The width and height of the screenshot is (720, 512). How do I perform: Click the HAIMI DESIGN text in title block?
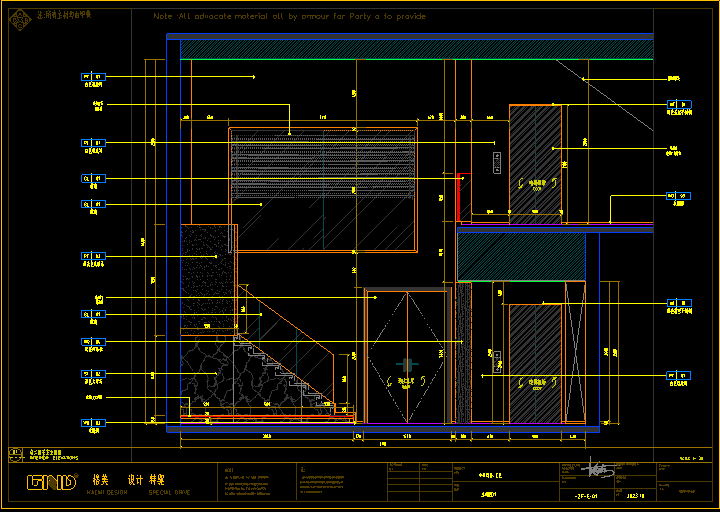tap(107, 492)
